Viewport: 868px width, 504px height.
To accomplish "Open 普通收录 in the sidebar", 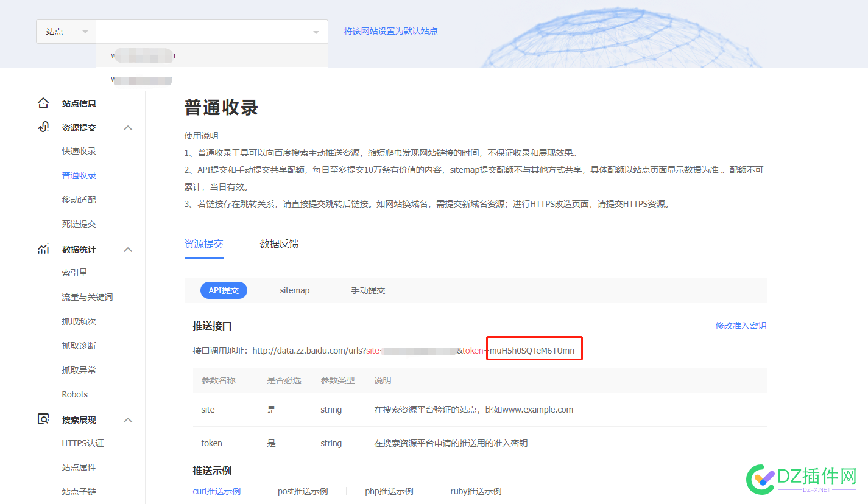I will [x=79, y=175].
